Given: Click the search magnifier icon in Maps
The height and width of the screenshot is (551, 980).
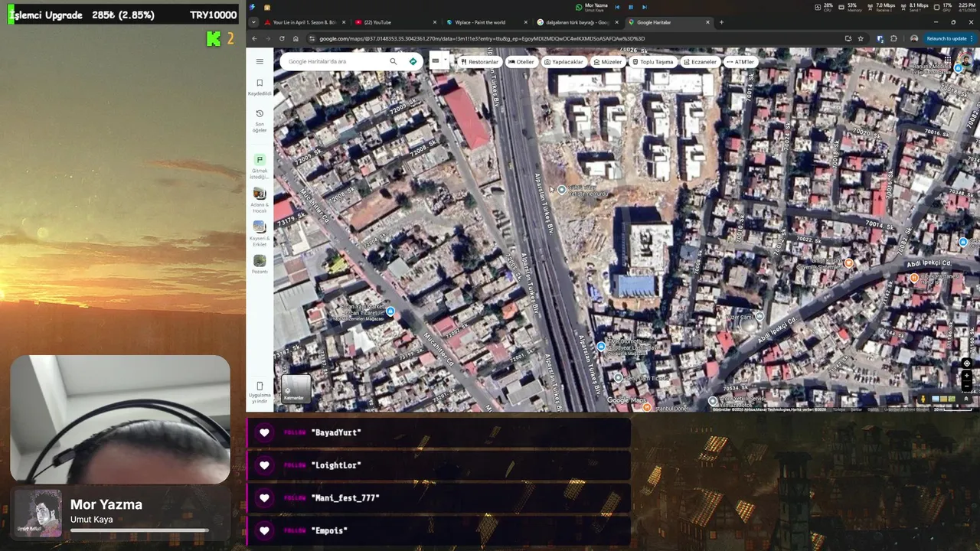Looking at the screenshot, I should [394, 61].
